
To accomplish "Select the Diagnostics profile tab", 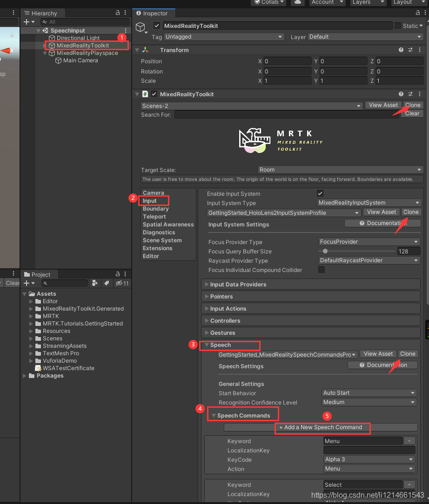I will point(159,232).
